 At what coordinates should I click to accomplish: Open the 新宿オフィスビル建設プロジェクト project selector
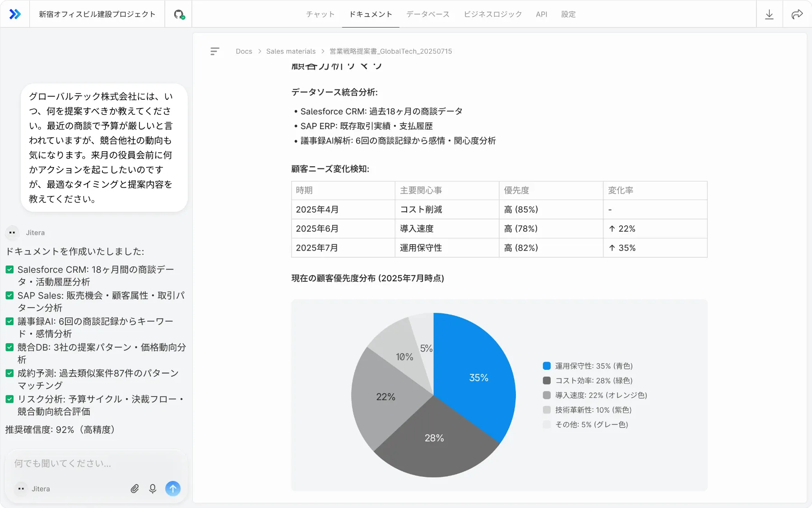[97, 14]
